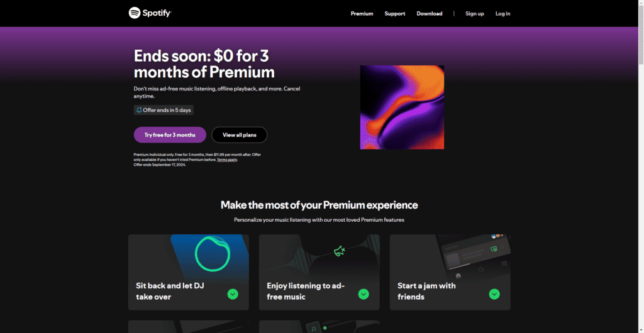Click the music note icon in bottom card
This screenshot has height=333, width=644.
coord(314,329)
